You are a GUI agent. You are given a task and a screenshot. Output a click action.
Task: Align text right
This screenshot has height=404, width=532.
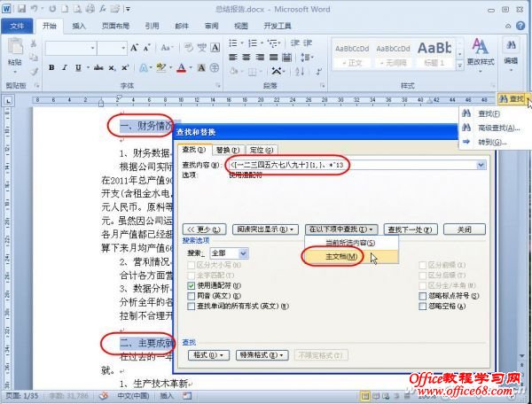[x=260, y=58]
